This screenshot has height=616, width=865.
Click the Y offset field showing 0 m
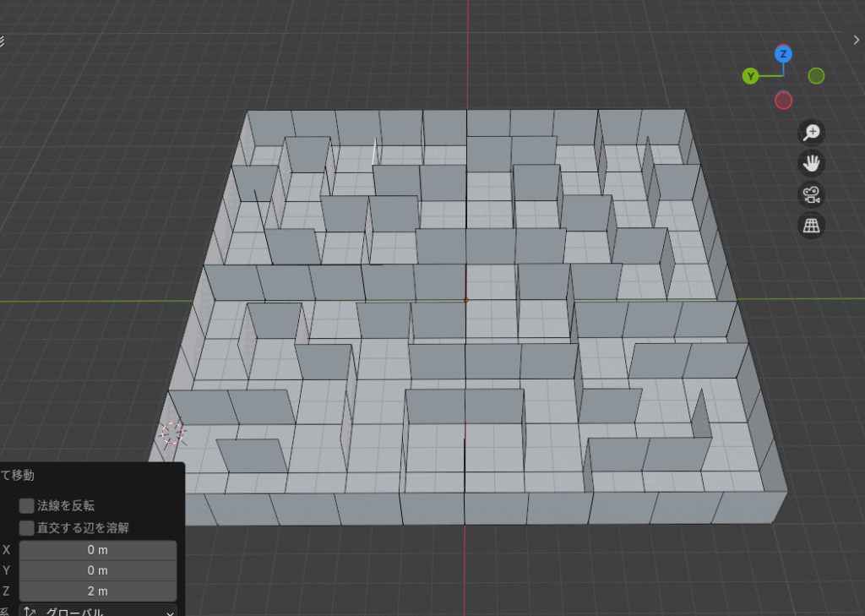(x=97, y=570)
